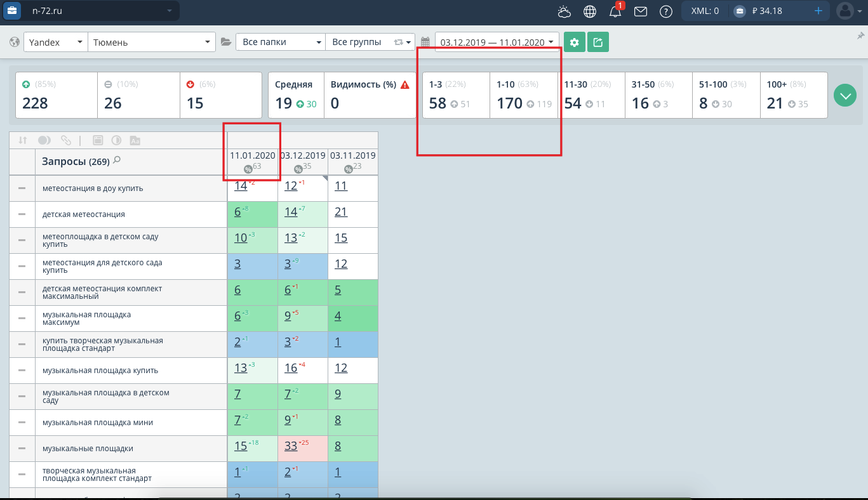Open the weather forecast icon in header
The image size is (868, 500).
pos(564,11)
